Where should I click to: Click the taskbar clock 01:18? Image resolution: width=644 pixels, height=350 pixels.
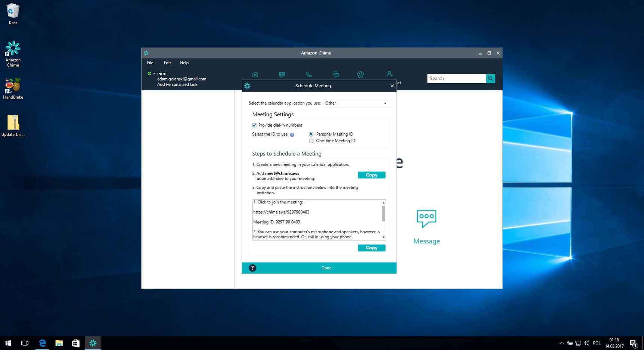614,340
